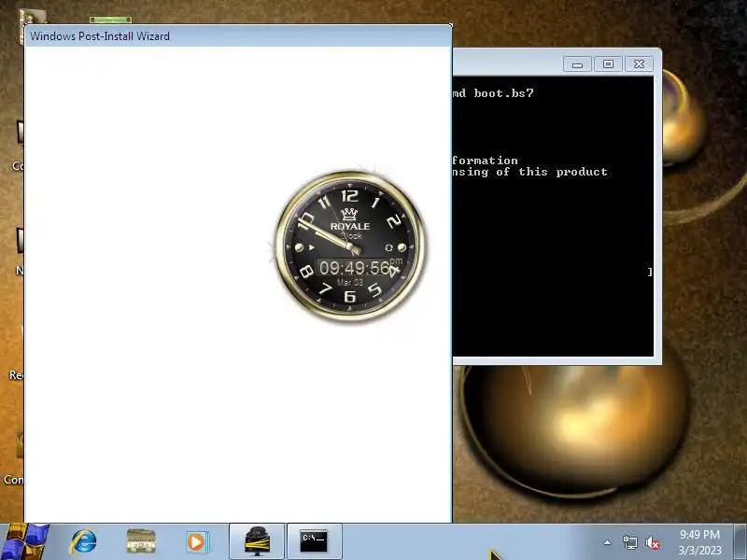The image size is (747, 560).
Task: Click the Royale clock gadget face
Action: pos(350,246)
